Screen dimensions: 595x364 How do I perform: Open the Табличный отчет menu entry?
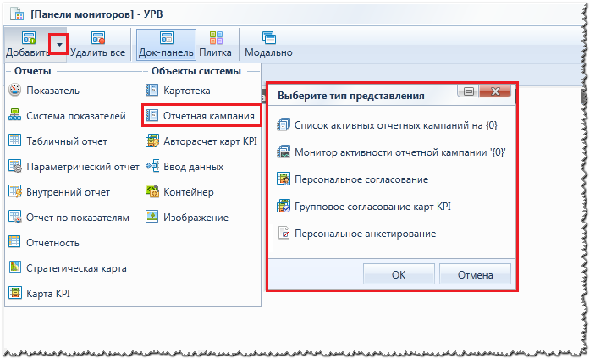67,141
